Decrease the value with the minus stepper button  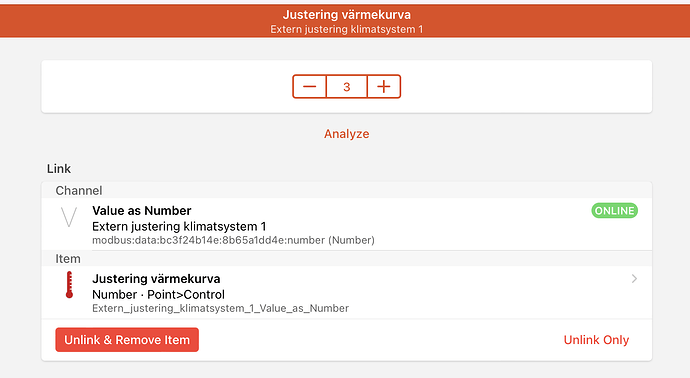pyautogui.click(x=309, y=87)
